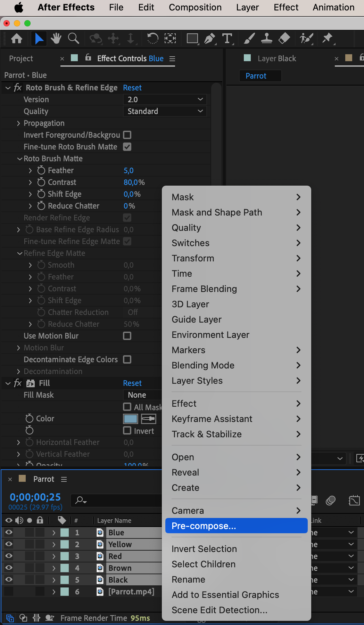Select the Clone Stamp tool

[266, 39]
